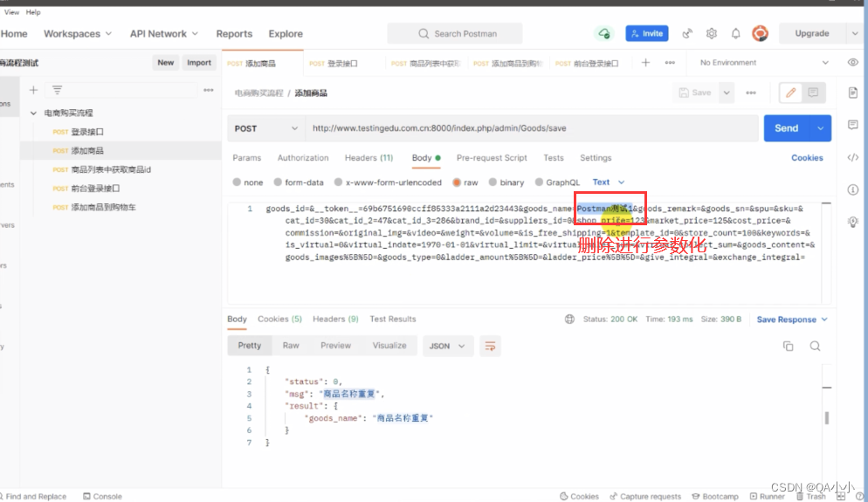Add a new request tab with plus icon
Image resolution: width=868 pixels, height=502 pixels.
(645, 63)
